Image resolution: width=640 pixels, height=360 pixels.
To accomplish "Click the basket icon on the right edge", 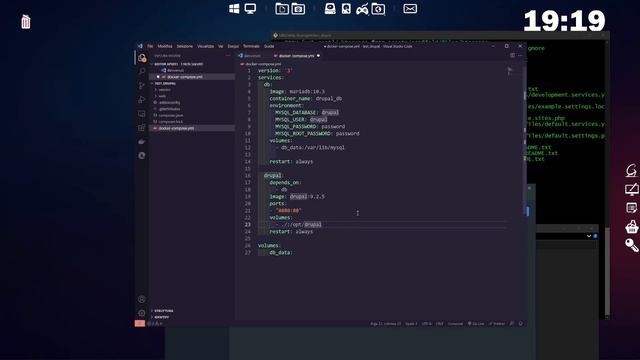I will click(x=632, y=227).
